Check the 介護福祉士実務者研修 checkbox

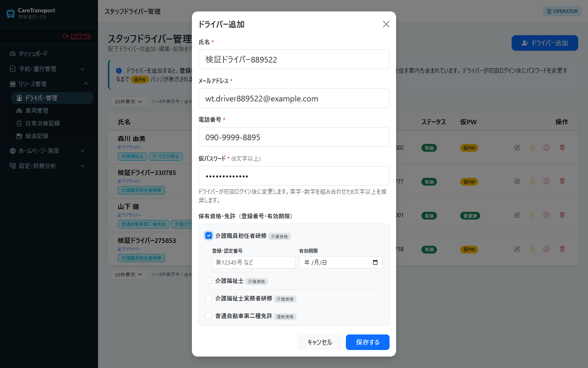click(x=209, y=298)
